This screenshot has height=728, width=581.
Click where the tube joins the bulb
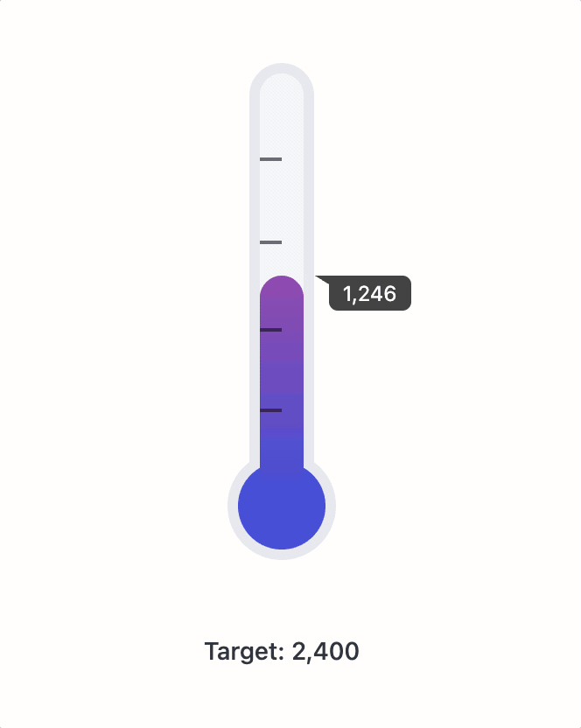282,465
